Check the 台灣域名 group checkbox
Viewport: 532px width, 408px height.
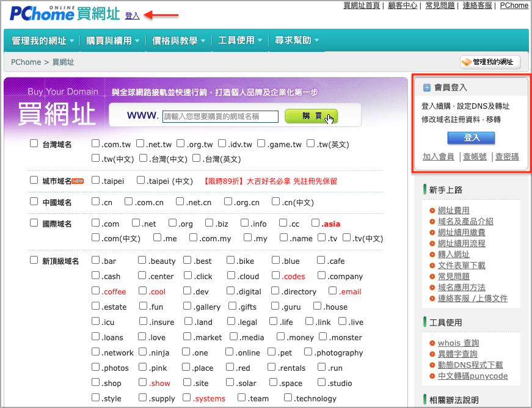tap(34, 143)
